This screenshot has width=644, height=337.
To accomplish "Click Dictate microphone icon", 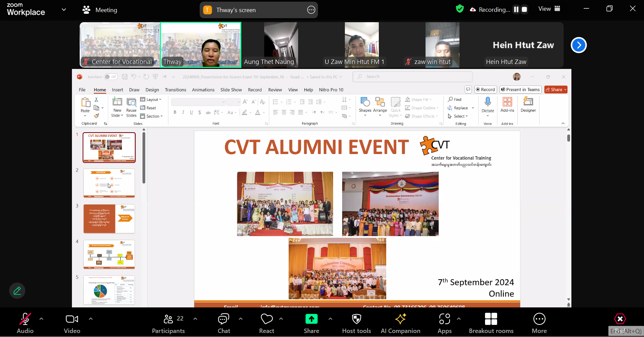I will pos(488,102).
